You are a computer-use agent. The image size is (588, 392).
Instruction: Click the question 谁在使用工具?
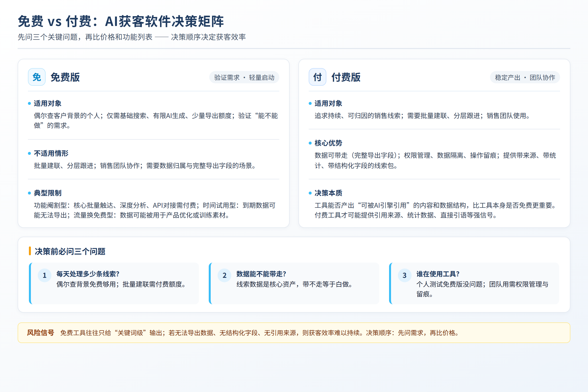pyautogui.click(x=438, y=274)
